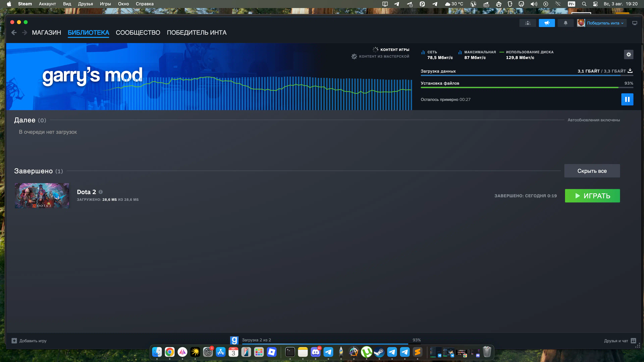The width and height of the screenshot is (644, 362).
Task: Open the Друзья и чат grid icon
Action: [x=633, y=341]
